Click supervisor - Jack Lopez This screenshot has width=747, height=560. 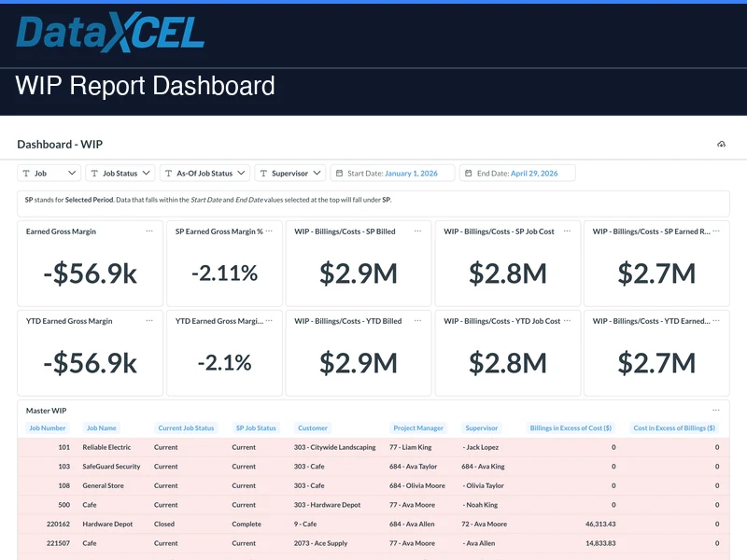click(x=481, y=447)
